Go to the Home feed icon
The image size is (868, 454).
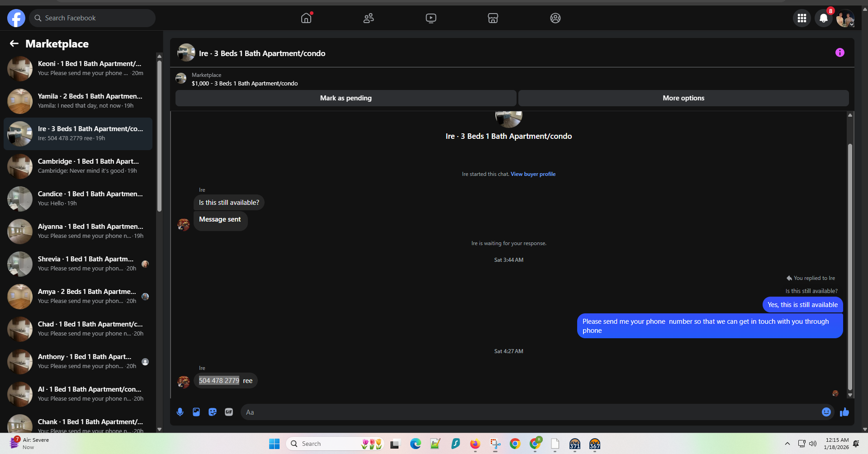pos(306,18)
